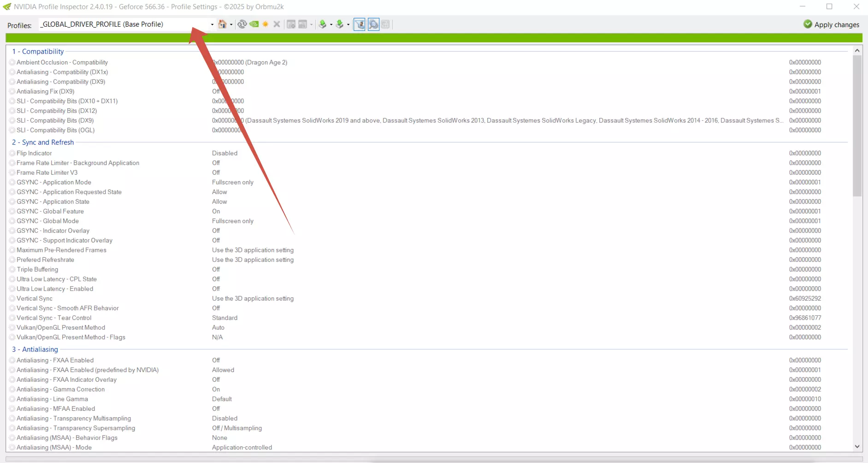Open the bit value editor icon
868x463 pixels.
click(385, 24)
